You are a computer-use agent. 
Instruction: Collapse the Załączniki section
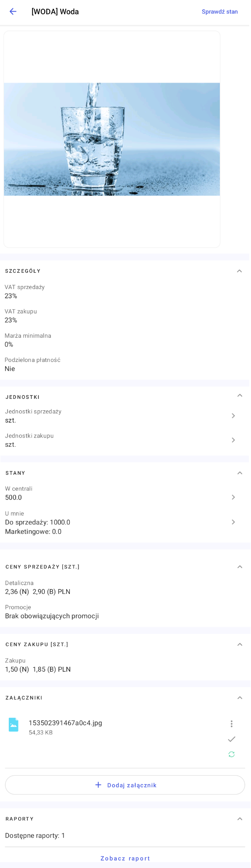pyautogui.click(x=240, y=698)
